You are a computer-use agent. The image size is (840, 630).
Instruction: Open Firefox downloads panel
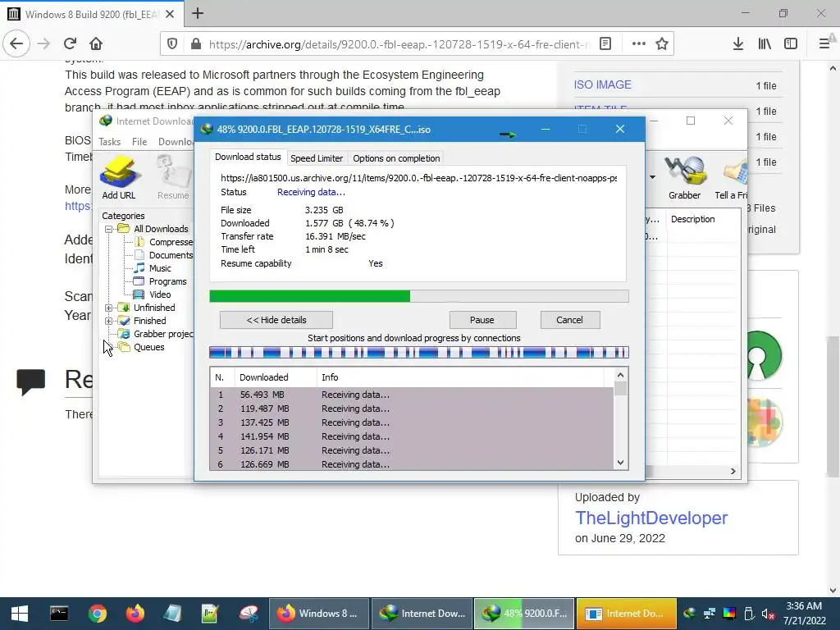coord(738,43)
